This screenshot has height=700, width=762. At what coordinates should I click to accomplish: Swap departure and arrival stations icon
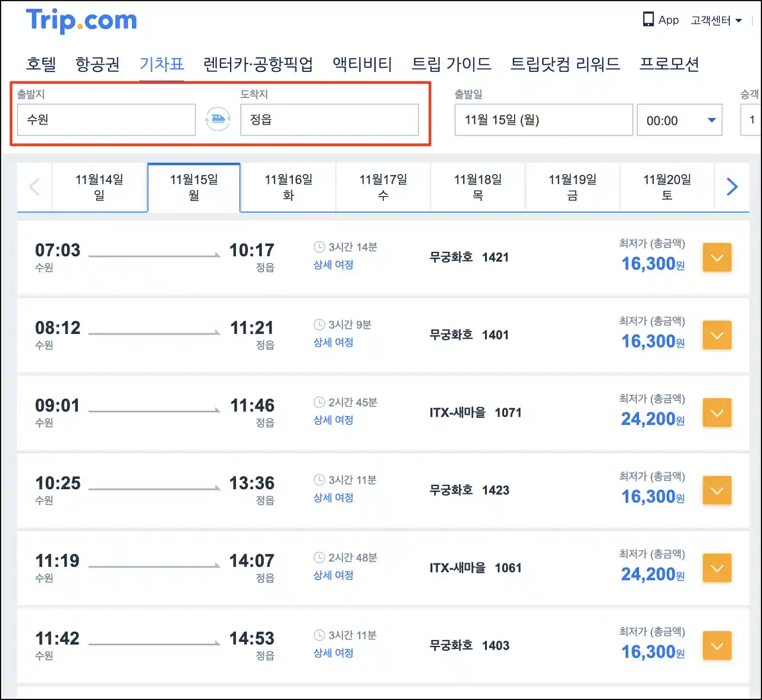click(x=218, y=119)
